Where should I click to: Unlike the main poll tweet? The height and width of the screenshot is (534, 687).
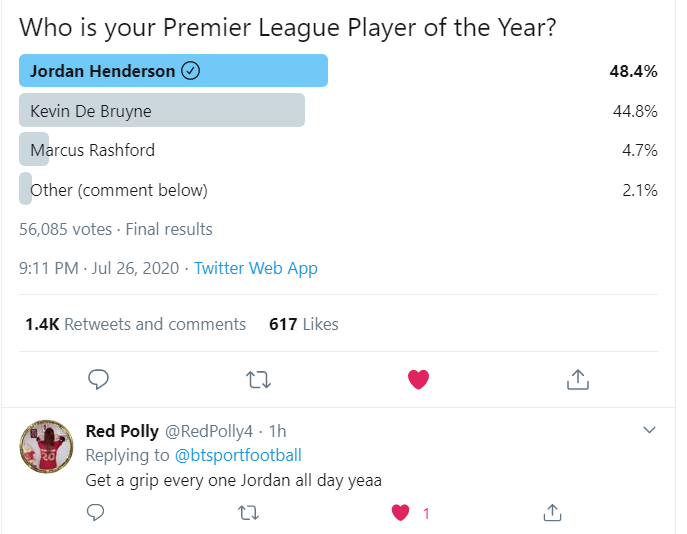418,379
